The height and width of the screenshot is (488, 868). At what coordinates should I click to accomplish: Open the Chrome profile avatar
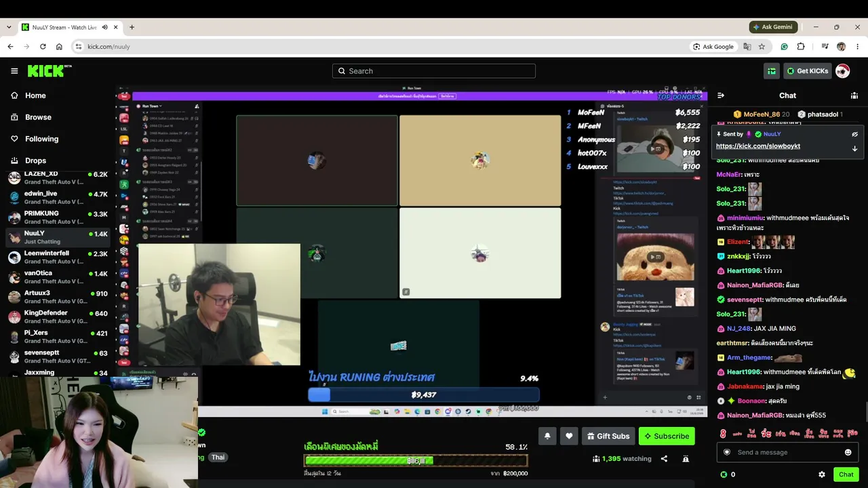click(841, 47)
